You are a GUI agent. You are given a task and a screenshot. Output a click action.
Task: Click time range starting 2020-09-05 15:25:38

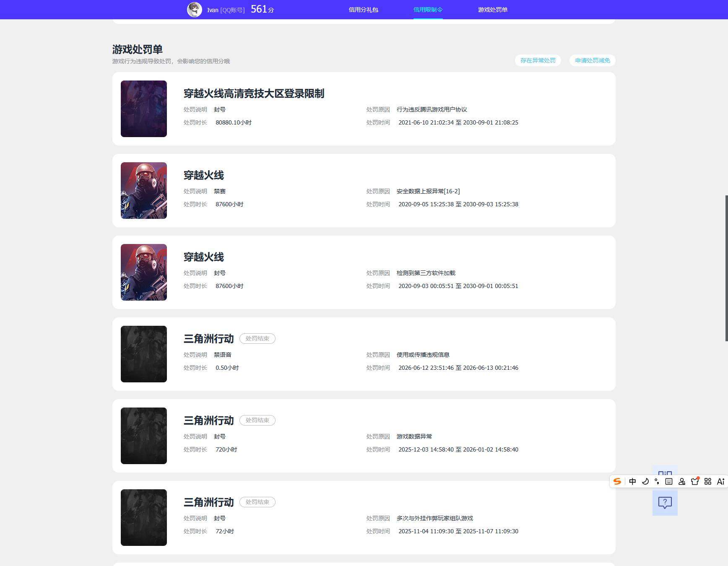(x=458, y=204)
